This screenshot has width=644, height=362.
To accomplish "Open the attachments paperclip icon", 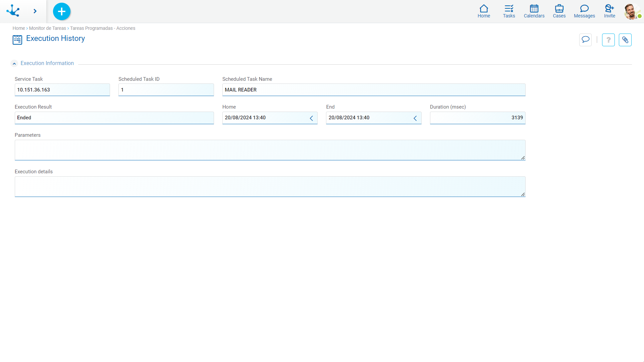I will (x=625, y=40).
